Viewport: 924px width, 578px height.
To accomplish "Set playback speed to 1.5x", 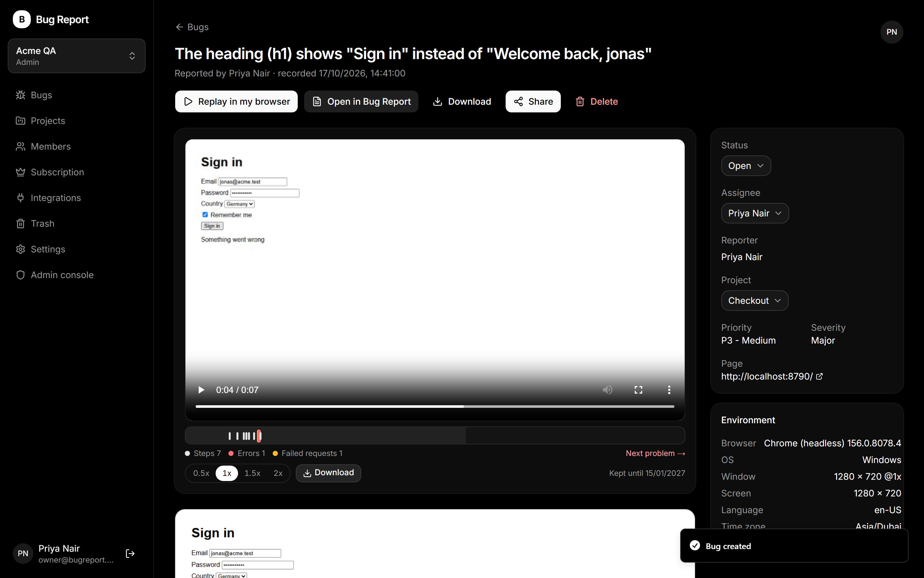I will 252,473.
